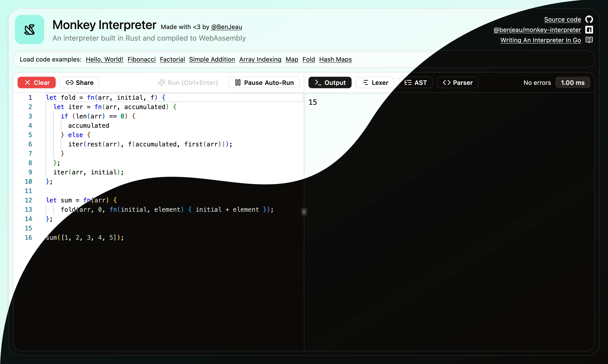Click the Writing An Interpreter In Go link
The image size is (608, 364).
click(541, 40)
